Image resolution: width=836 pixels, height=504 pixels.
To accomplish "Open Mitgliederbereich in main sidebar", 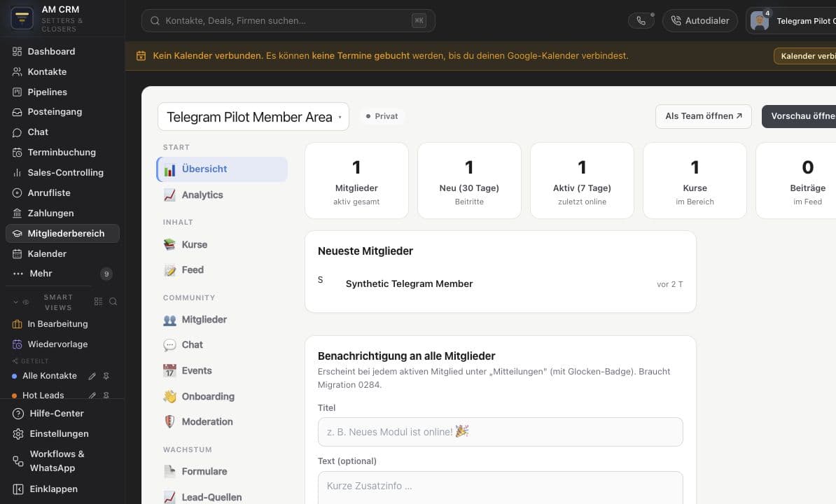I will (62, 233).
